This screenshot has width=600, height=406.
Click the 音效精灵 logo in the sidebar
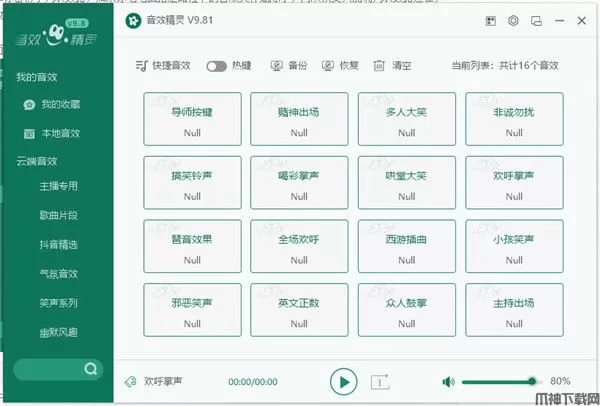pos(56,35)
